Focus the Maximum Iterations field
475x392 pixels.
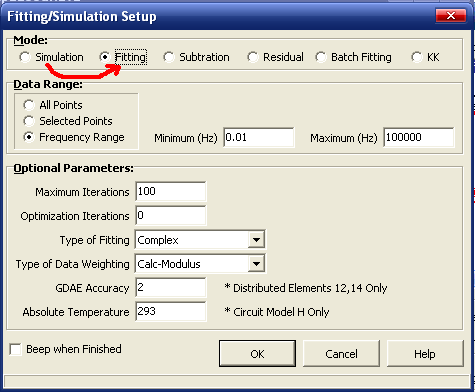pos(171,192)
